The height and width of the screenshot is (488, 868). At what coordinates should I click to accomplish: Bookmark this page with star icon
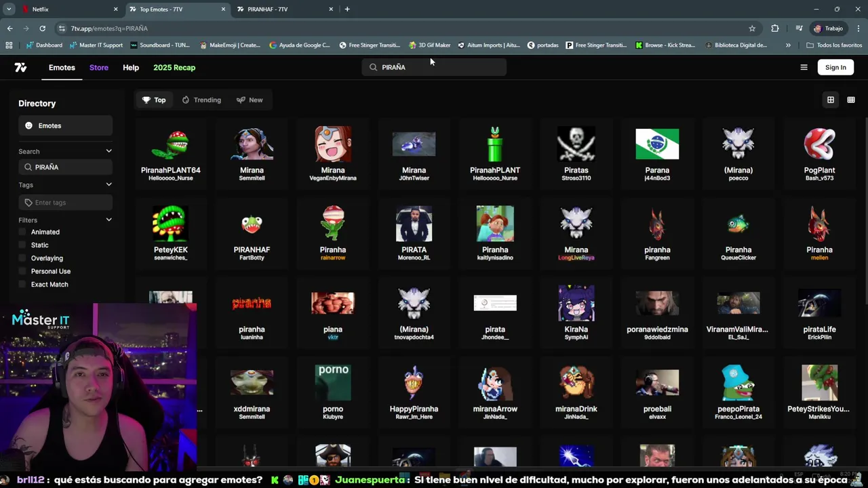(752, 28)
